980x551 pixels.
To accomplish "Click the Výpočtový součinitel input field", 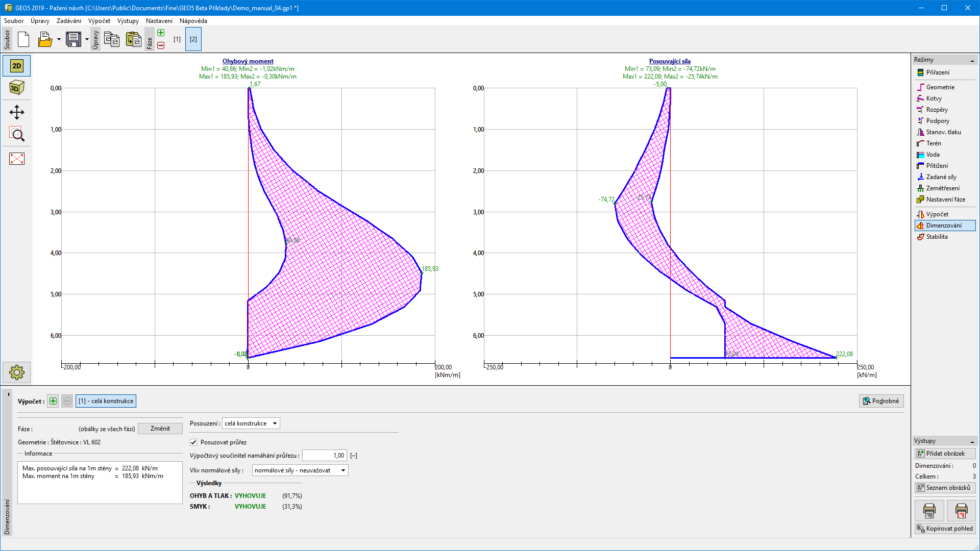I will click(324, 456).
